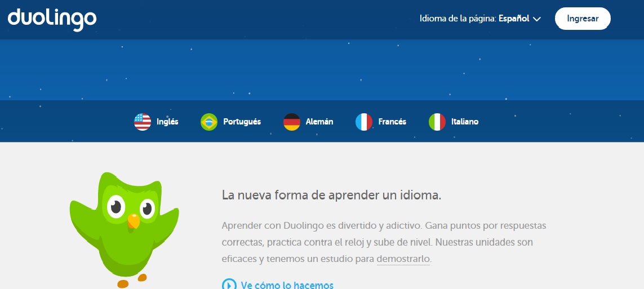Select the United States flag icon
Viewport: 644px width, 289px height.
click(143, 122)
